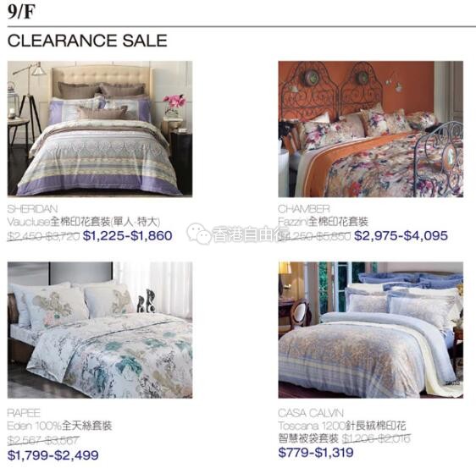Click the CASA CALVIN brand name
Viewport: 476px width, 468px height.
click(311, 413)
